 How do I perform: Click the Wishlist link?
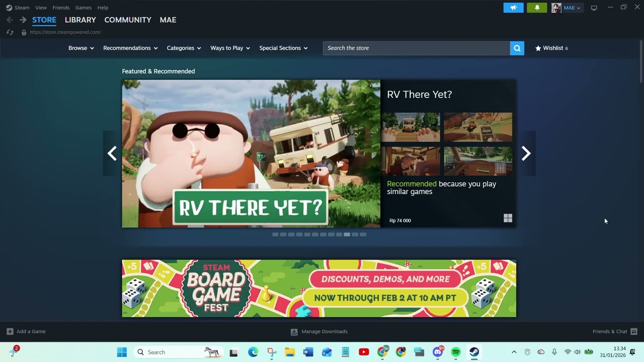(x=553, y=48)
